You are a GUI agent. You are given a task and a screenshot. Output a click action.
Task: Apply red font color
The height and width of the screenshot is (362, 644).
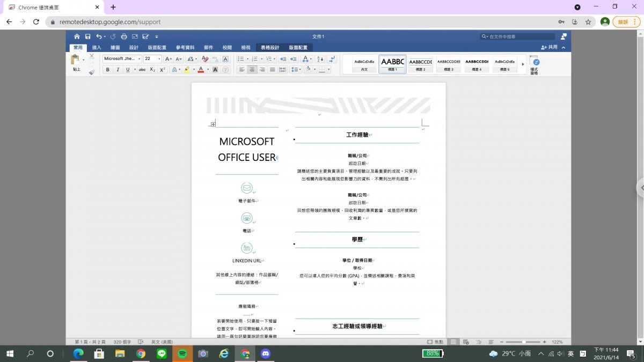[x=201, y=70]
